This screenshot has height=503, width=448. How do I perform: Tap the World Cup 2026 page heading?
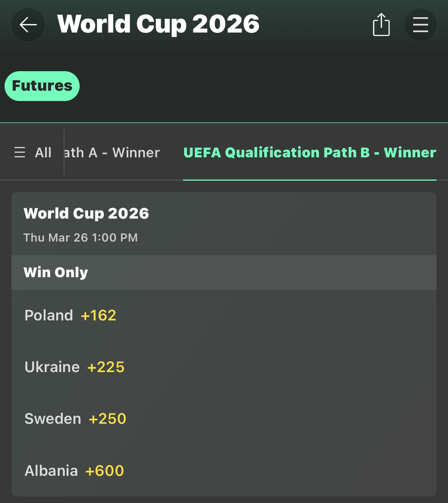[158, 24]
